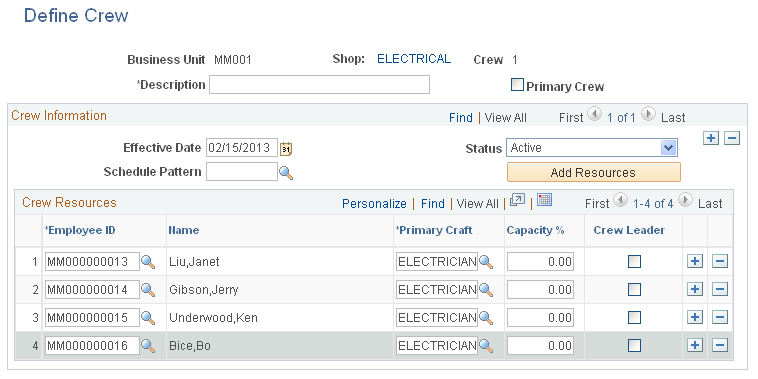Add a row after Liu,Janet
The height and width of the screenshot is (379, 758).
[695, 262]
